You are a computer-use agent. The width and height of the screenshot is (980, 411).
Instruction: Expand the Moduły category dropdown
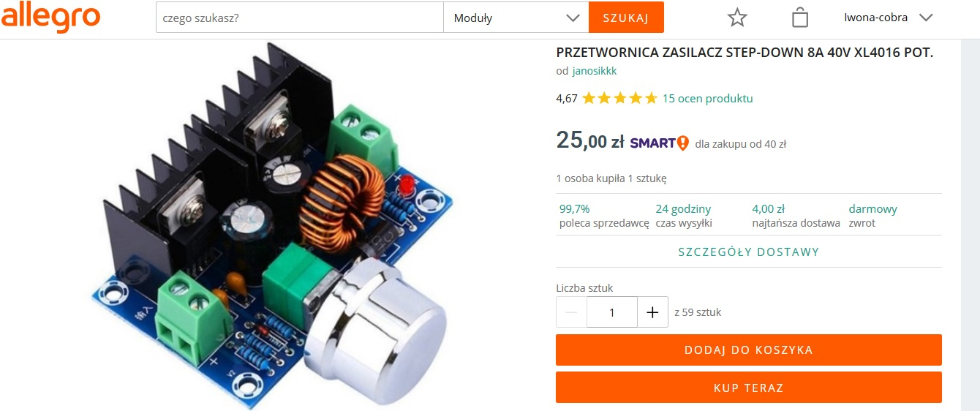tap(516, 18)
